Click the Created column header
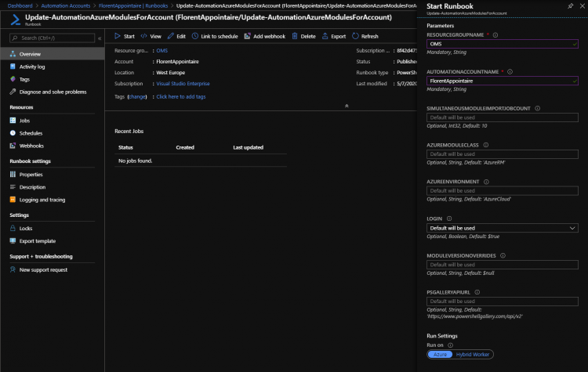This screenshot has height=372, width=588. (185, 147)
